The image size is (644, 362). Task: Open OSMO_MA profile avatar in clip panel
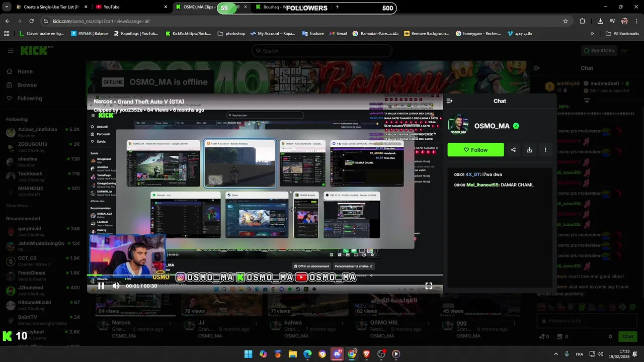(458, 126)
